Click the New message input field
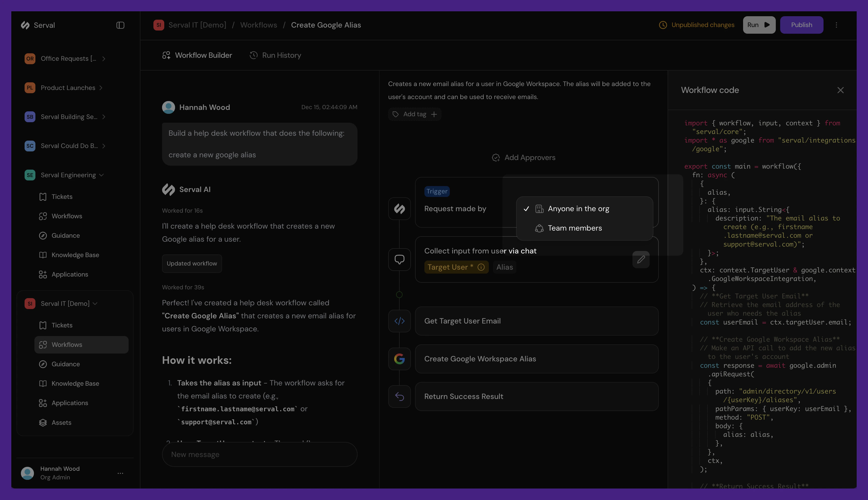This screenshot has height=500, width=868. click(260, 454)
